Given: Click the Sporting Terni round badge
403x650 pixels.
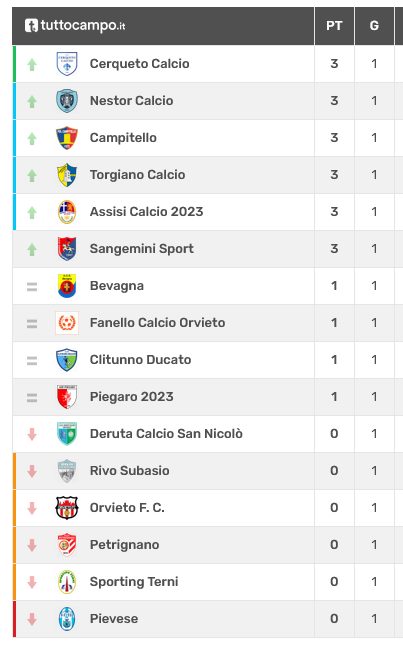Looking at the screenshot, I should click(67, 582).
